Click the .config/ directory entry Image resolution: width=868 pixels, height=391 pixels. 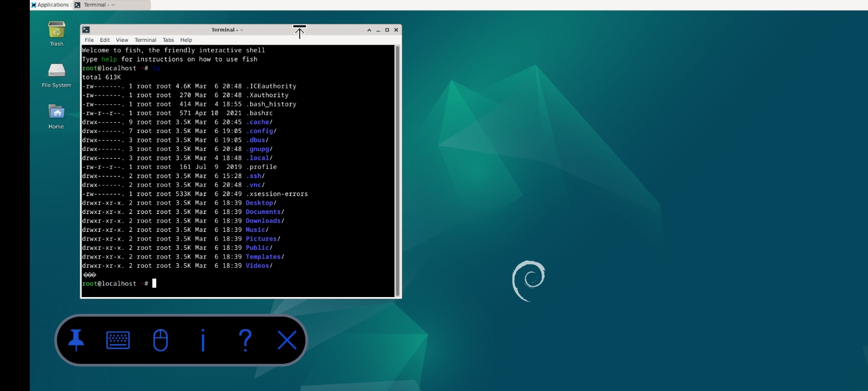(261, 131)
